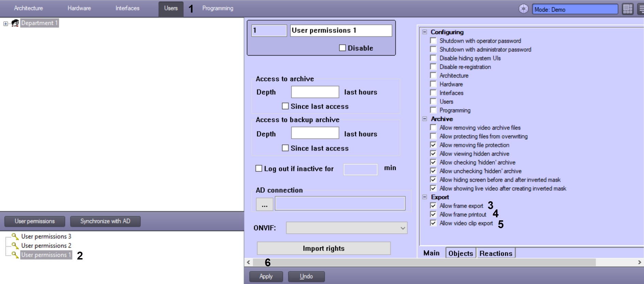Check Allow protecting files from overwriting
Screen dimensions: 644x284
(x=433, y=136)
